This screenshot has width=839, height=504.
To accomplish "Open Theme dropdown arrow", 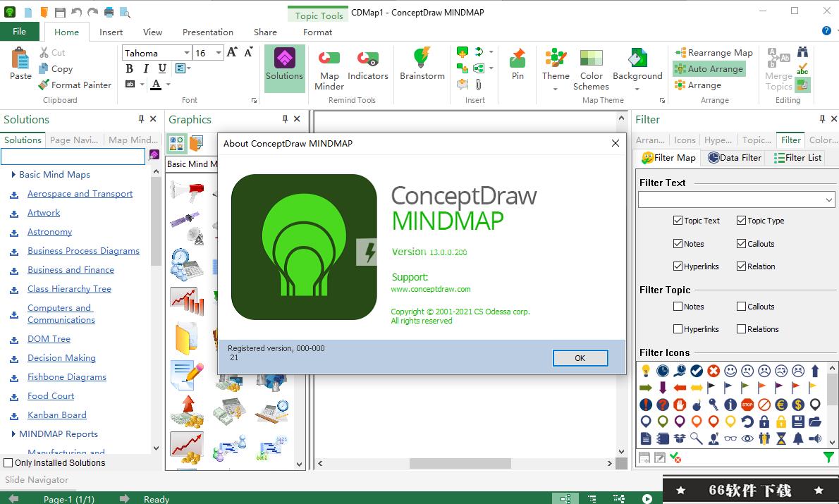I will (x=556, y=89).
